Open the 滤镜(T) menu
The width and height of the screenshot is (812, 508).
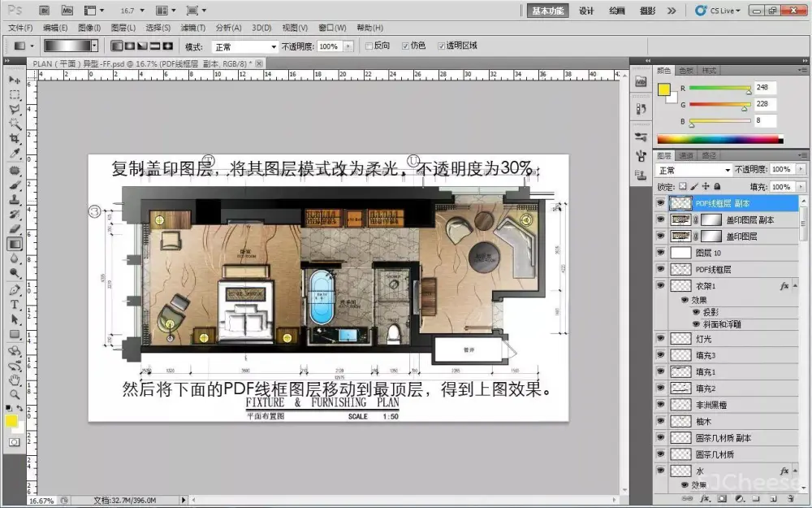[x=193, y=28]
